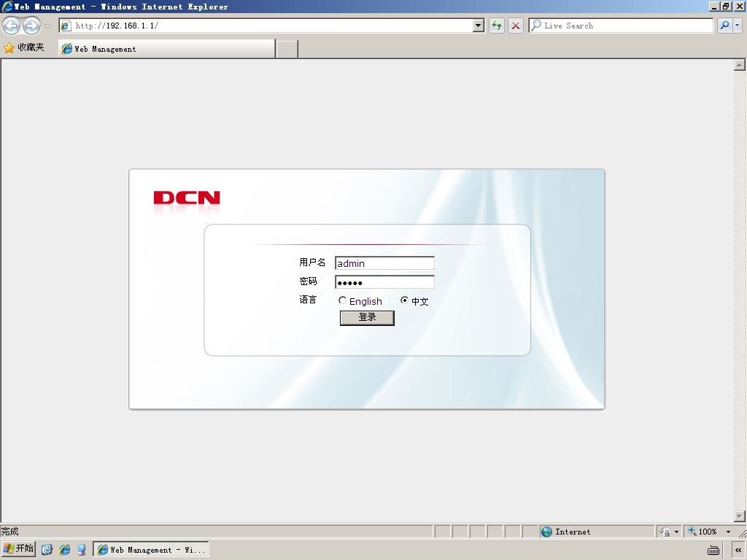Image resolution: width=747 pixels, height=560 pixels.
Task: Click the 密码 password field
Action: [x=384, y=282]
